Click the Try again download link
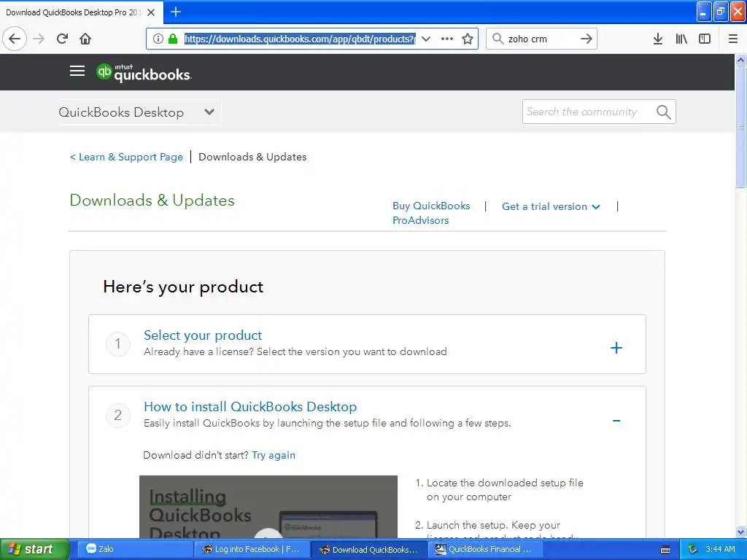Screen dimensions: 747x560 coord(274,455)
